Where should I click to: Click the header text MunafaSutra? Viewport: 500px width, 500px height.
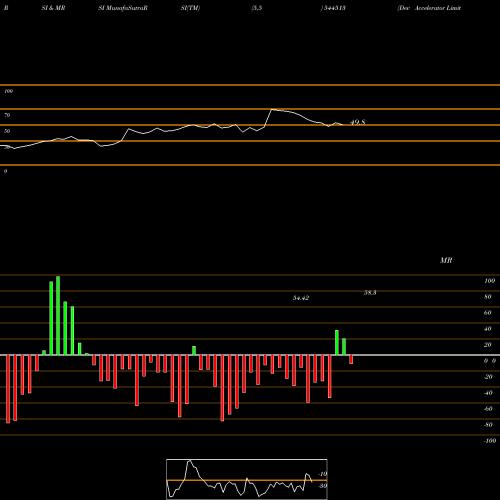(125, 8)
